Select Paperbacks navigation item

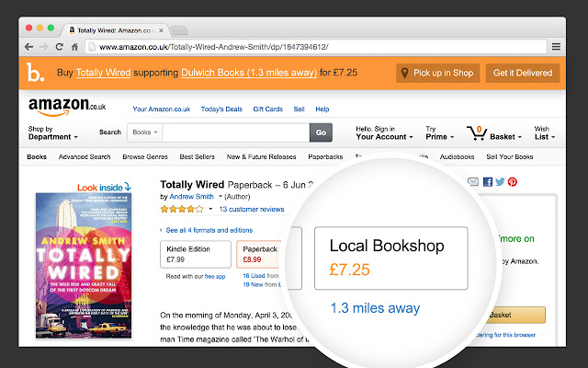pos(325,157)
